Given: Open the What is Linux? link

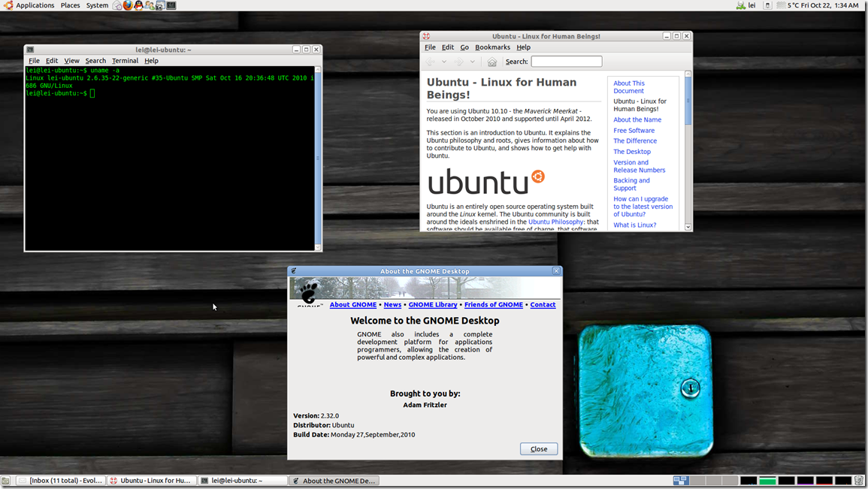Looking at the screenshot, I should (634, 225).
